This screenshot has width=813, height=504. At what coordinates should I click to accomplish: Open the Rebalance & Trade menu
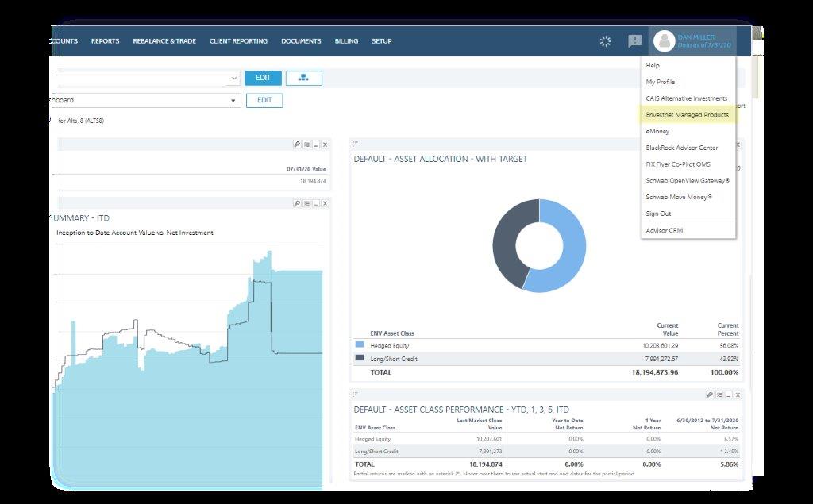(x=164, y=41)
